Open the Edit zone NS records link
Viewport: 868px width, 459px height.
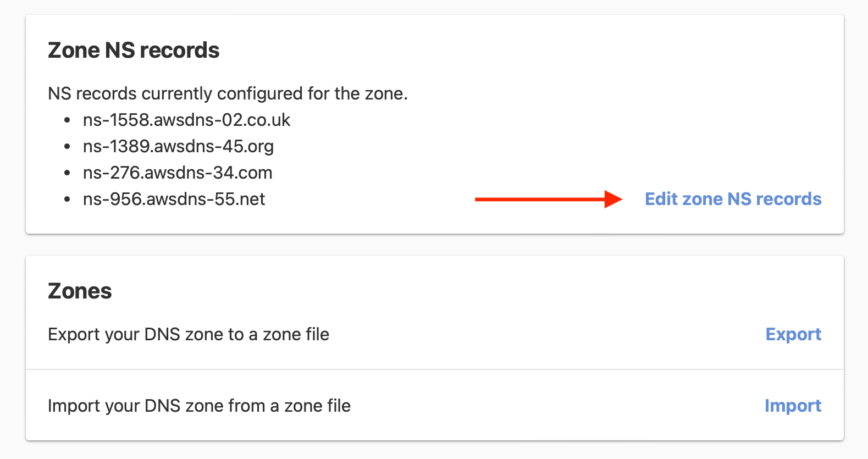(x=733, y=199)
